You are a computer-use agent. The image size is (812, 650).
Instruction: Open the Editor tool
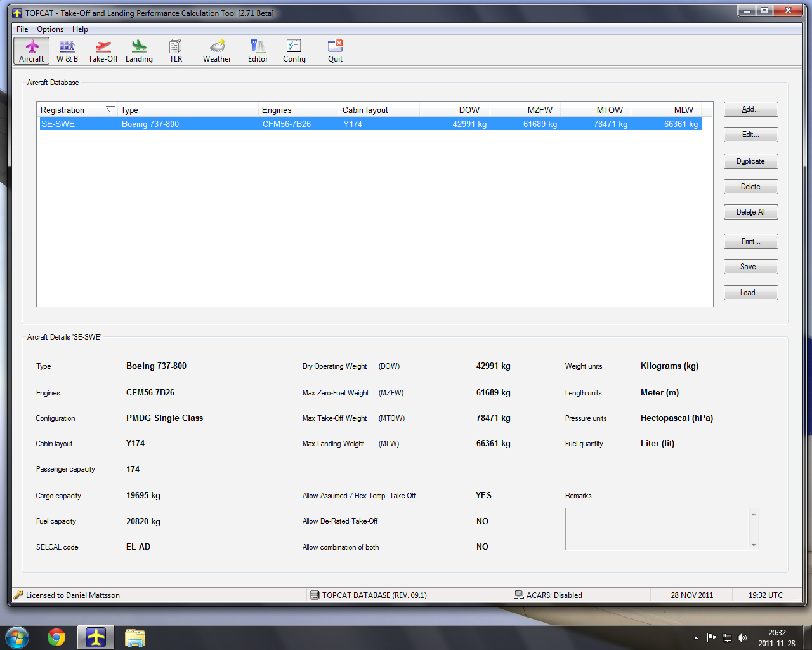(258, 51)
